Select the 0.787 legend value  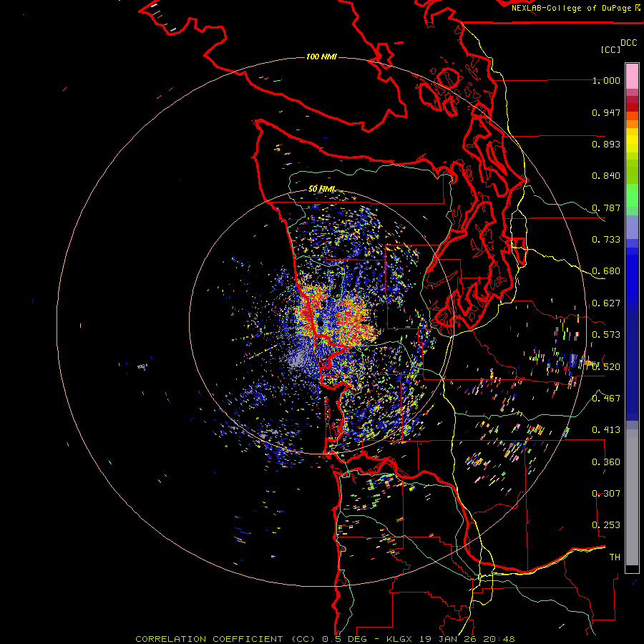tap(606, 208)
